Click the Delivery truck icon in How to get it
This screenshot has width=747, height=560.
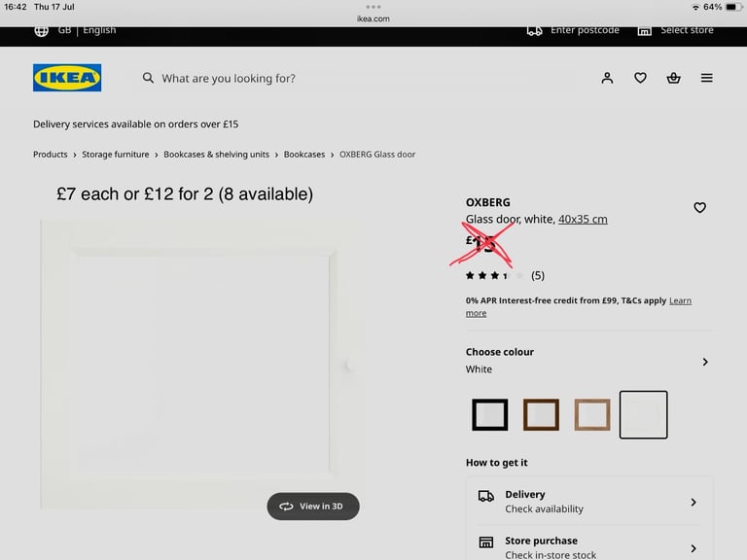point(486,496)
